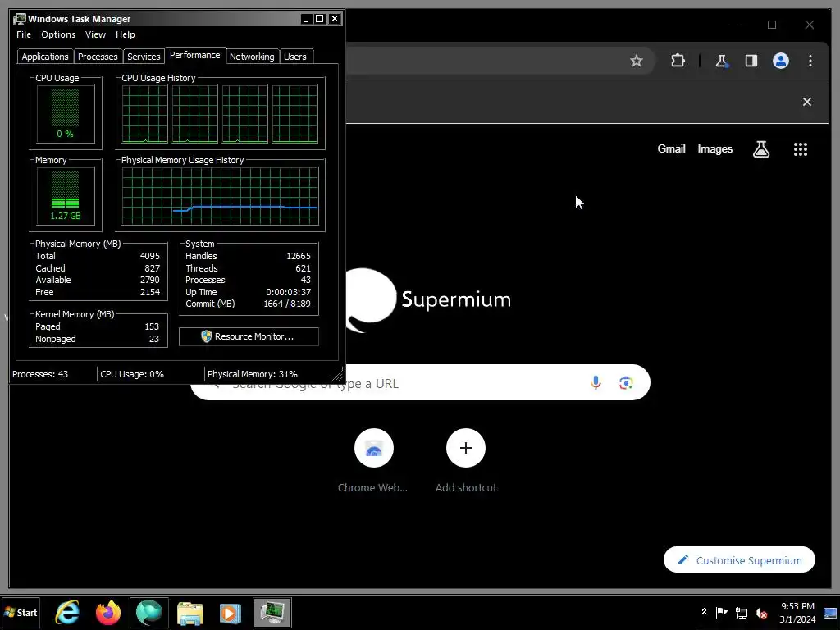The height and width of the screenshot is (630, 840).
Task: Click the network tray icon
Action: (742, 612)
